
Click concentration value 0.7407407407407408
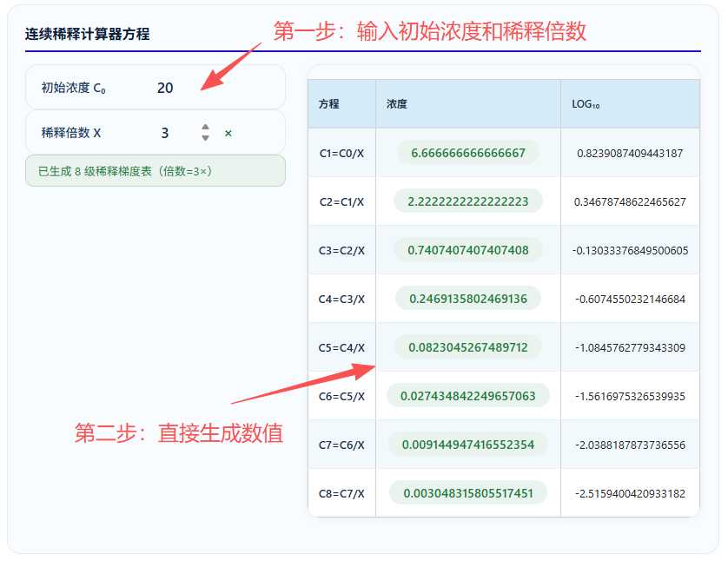tap(468, 250)
